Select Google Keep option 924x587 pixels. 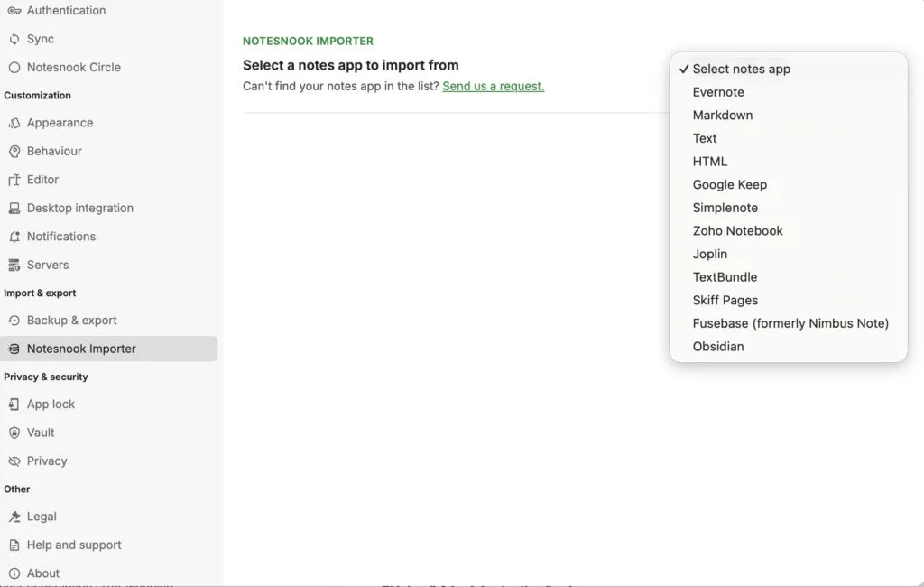coord(789,184)
